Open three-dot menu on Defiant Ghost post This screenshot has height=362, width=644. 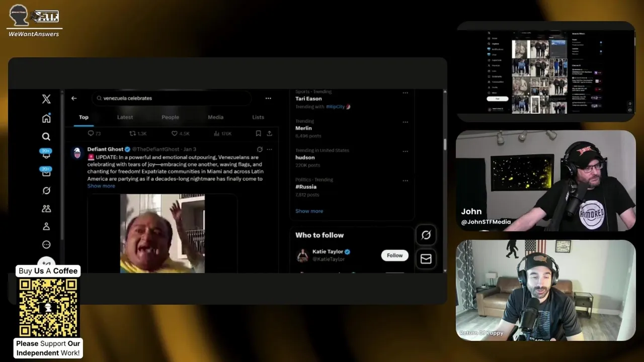[270, 149]
